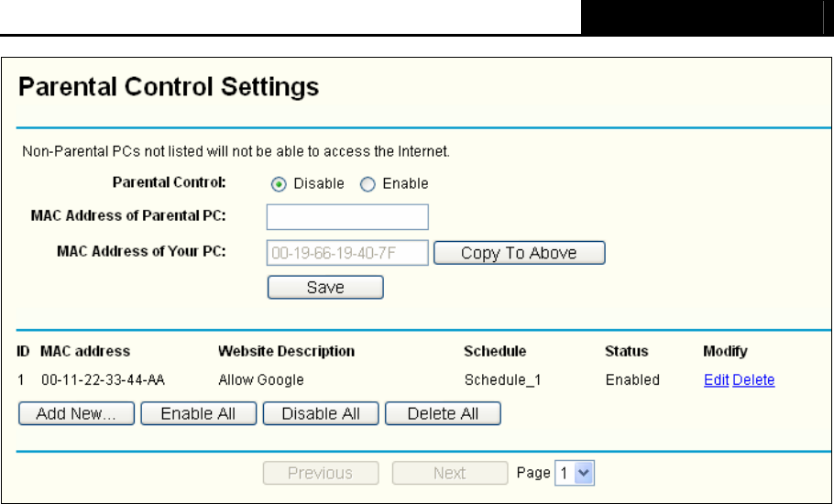Click the Website Description column header
This screenshot has width=834, height=504.
(286, 351)
